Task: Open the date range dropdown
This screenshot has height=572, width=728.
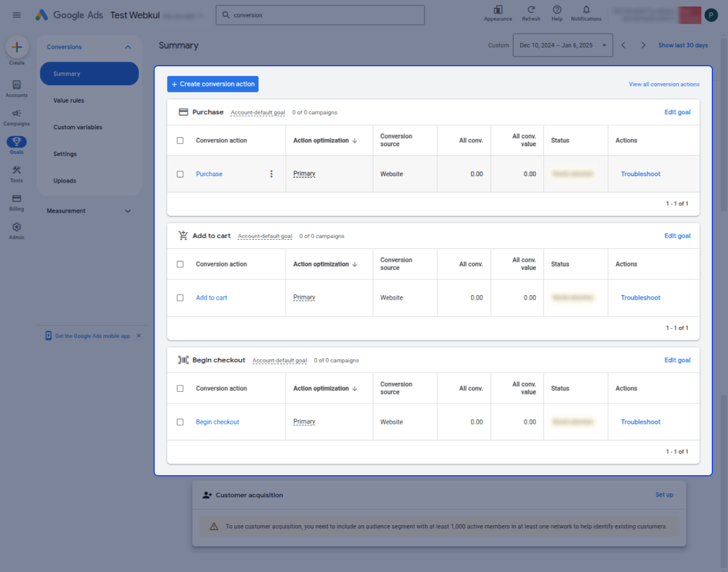Action: (x=563, y=45)
